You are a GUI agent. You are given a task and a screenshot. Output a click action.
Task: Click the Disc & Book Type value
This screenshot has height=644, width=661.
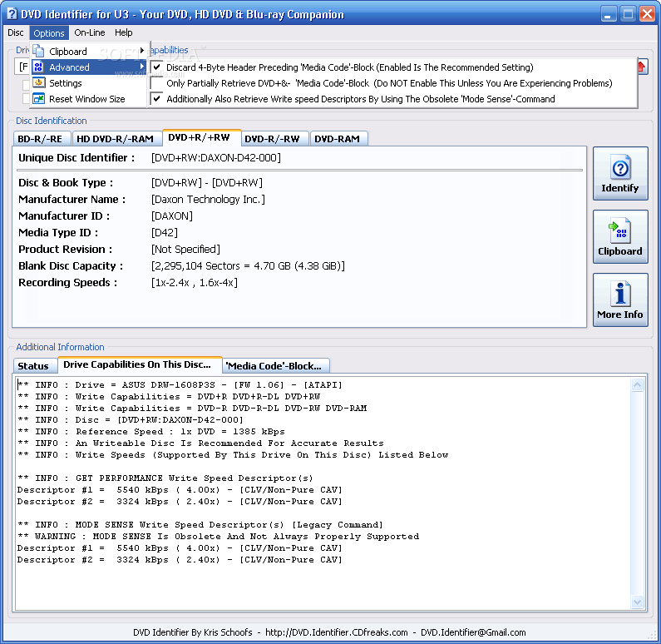click(206, 182)
